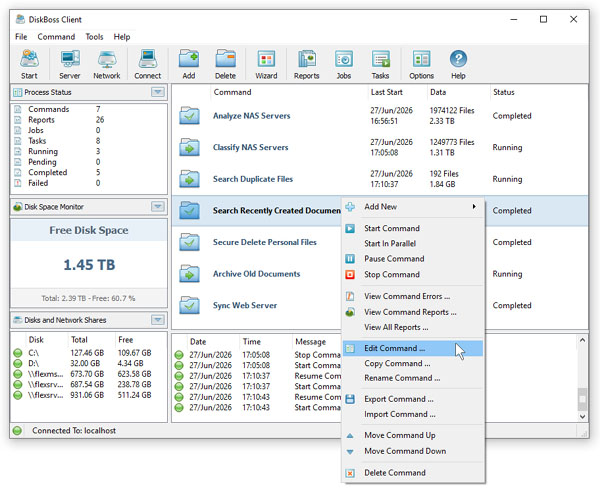
Task: Open the Tasks toolbar icon
Action: [380, 64]
